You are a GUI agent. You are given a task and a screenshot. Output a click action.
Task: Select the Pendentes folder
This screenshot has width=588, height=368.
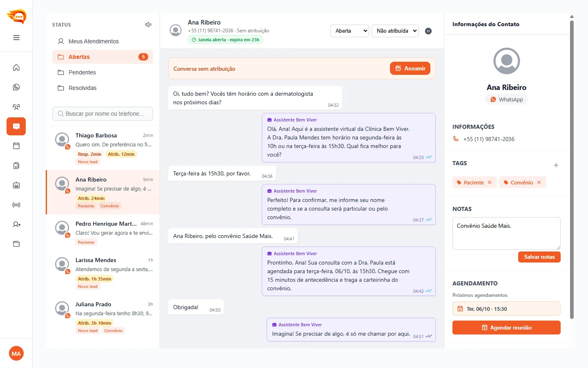(102, 72)
